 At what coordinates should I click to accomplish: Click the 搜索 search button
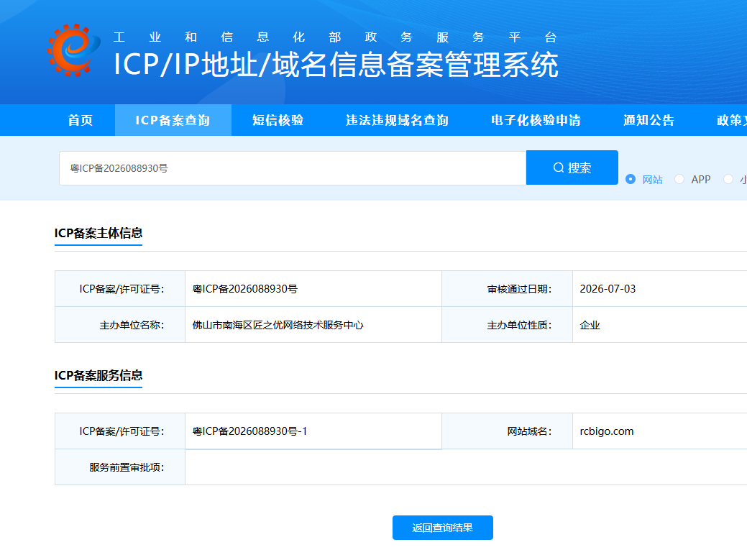pos(572,167)
